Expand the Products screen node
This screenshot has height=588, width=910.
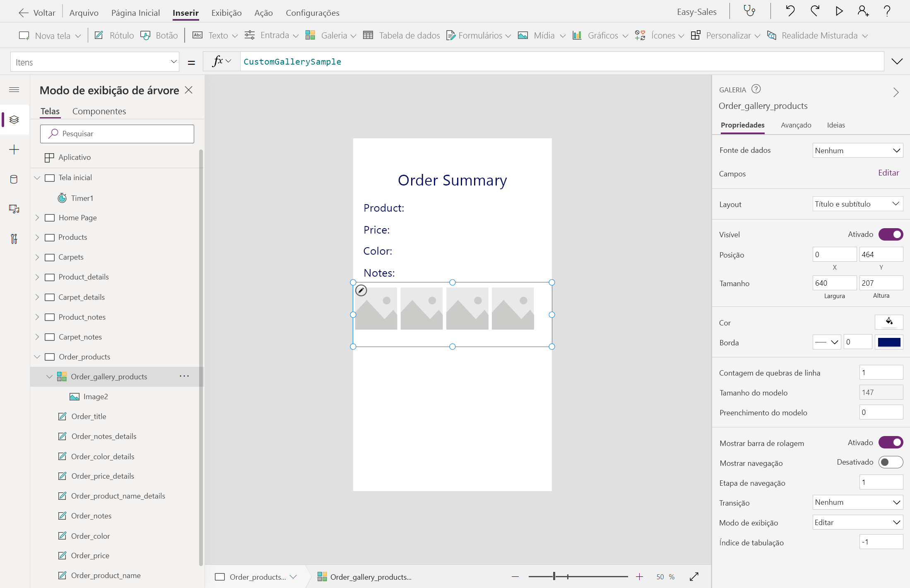click(x=37, y=237)
